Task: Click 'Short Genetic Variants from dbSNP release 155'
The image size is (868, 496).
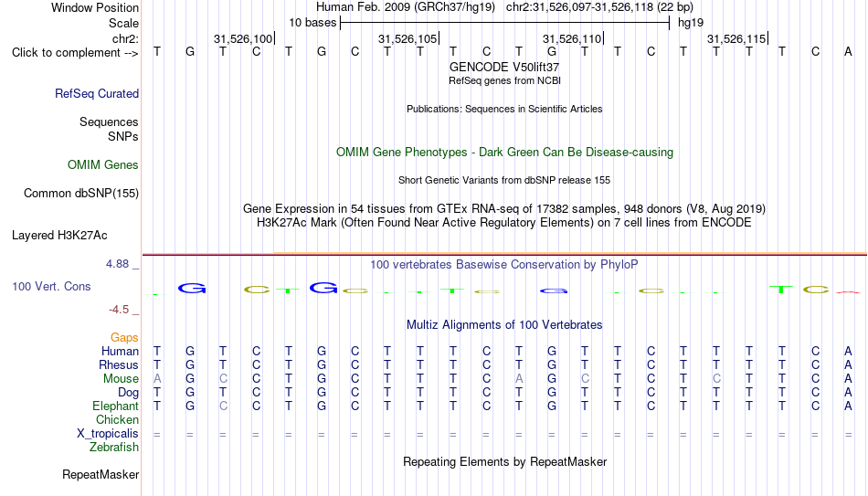Action: pyautogui.click(x=504, y=181)
